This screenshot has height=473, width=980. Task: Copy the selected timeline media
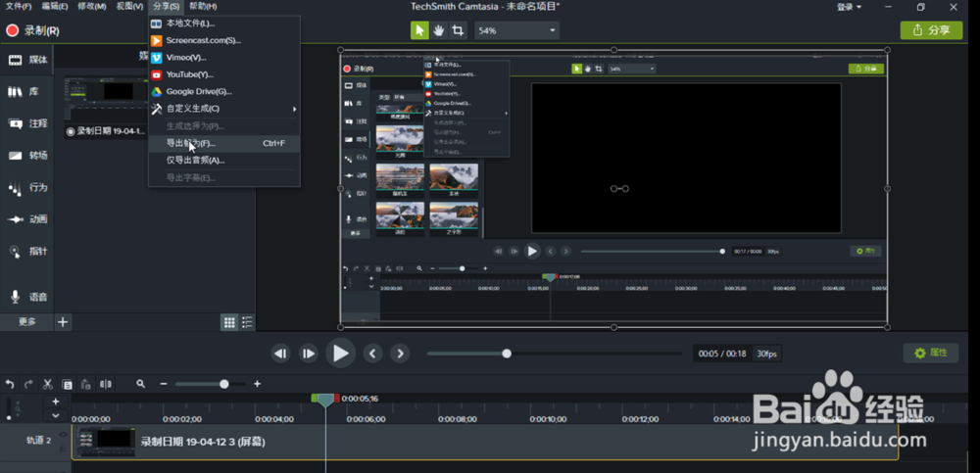[68, 384]
